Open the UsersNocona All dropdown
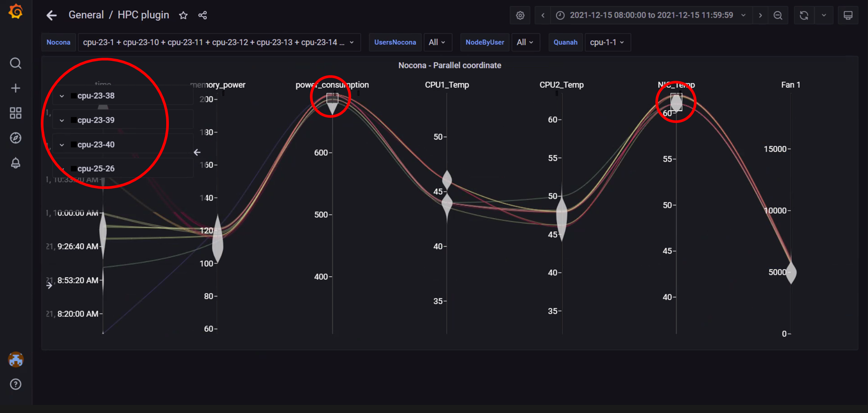The image size is (868, 413). (437, 43)
